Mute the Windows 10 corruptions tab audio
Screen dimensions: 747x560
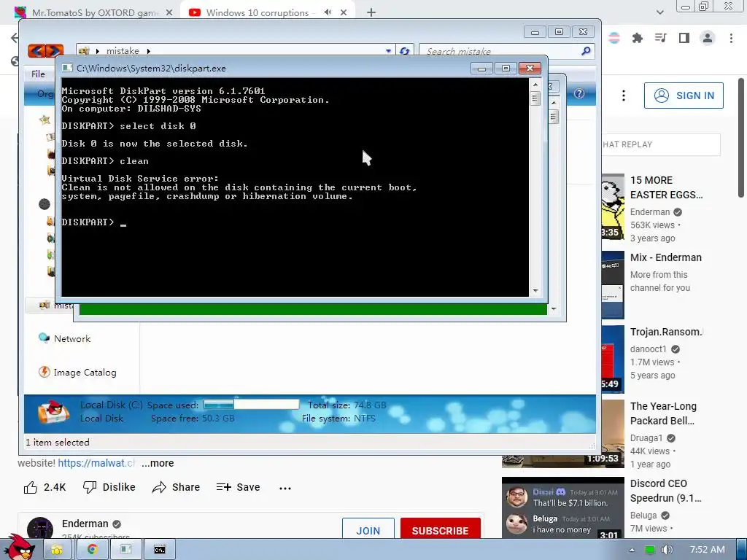coord(328,12)
